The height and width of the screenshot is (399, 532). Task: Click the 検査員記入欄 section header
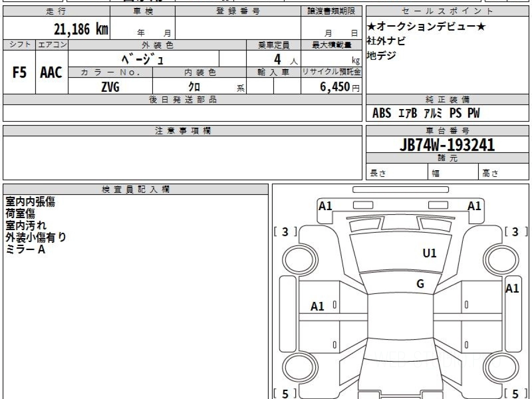136,189
